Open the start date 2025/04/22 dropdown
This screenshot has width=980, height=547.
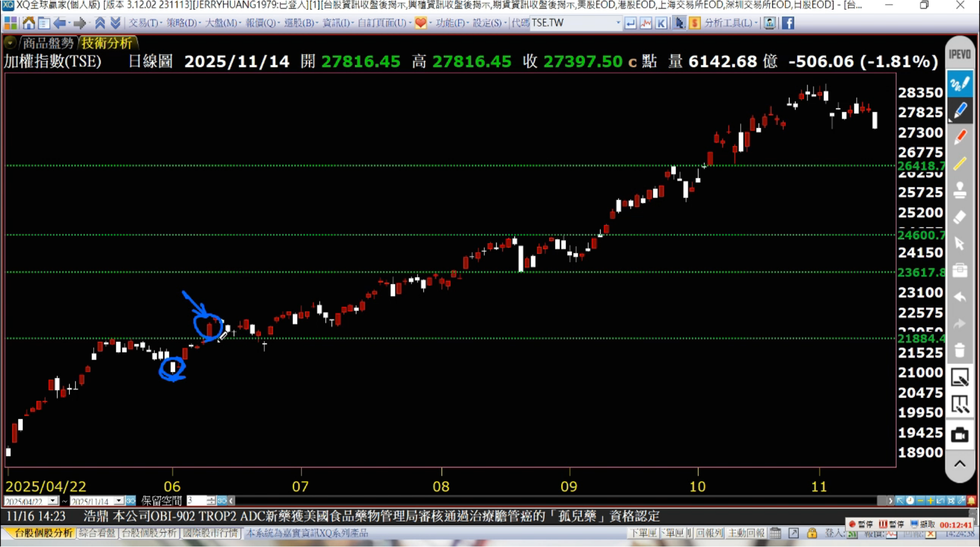click(53, 501)
